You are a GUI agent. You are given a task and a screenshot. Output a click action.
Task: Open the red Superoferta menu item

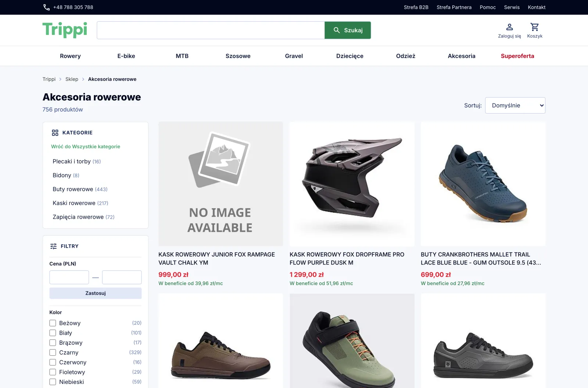tap(517, 56)
